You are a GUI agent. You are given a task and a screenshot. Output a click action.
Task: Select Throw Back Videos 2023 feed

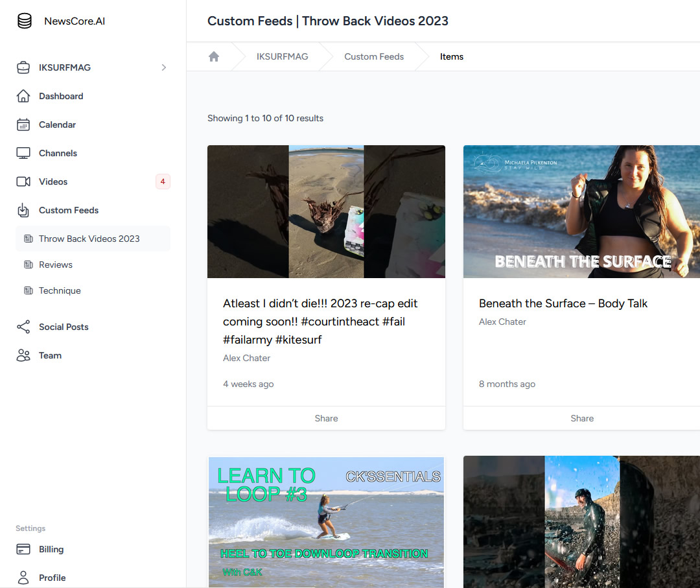coord(89,239)
